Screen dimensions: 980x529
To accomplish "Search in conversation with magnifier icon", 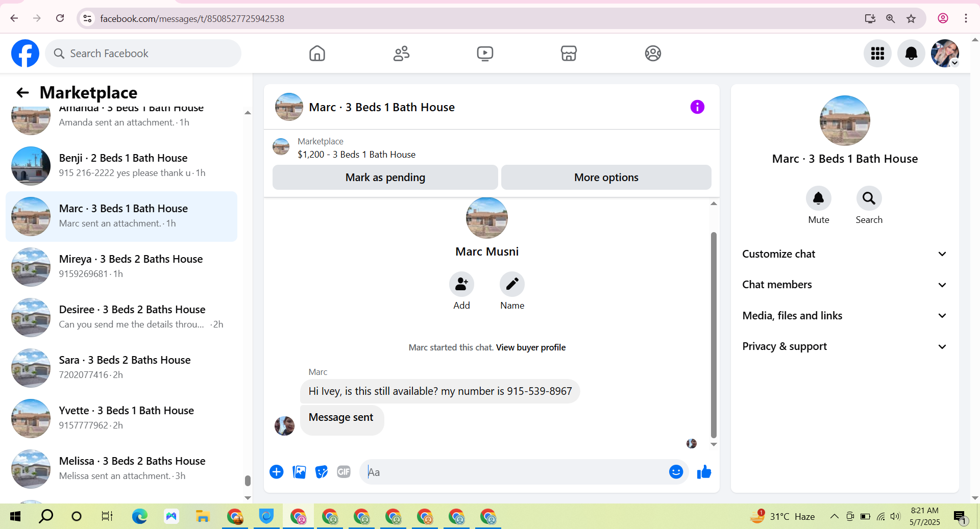I will (869, 198).
